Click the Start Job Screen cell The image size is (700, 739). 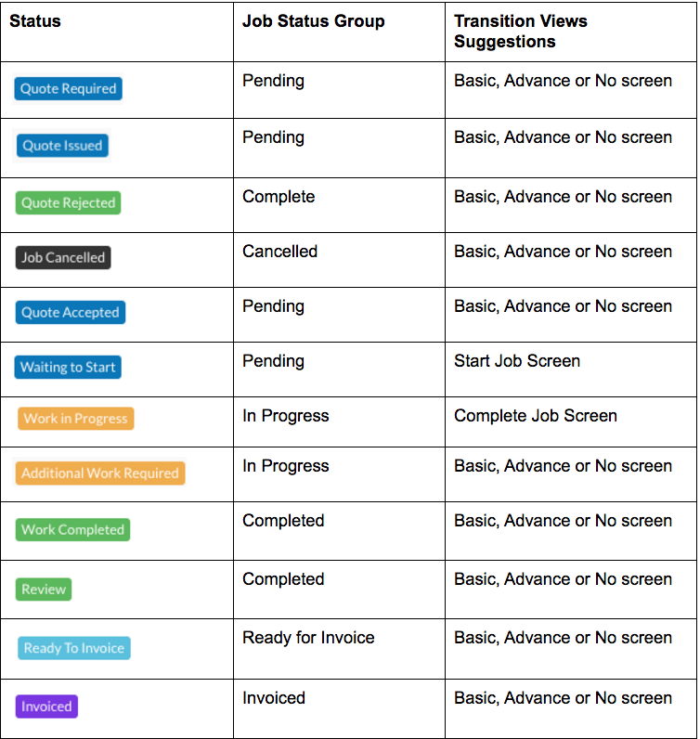[x=517, y=361]
